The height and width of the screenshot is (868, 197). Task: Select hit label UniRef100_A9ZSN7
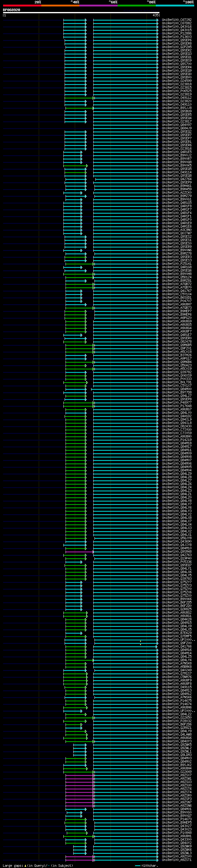pyautogui.click(x=177, y=802)
